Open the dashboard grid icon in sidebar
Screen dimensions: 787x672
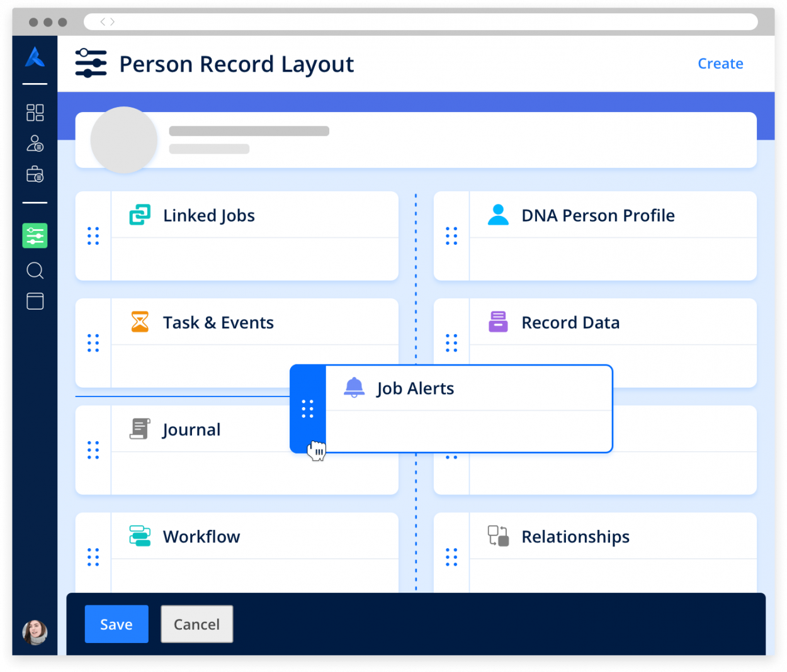[35, 112]
